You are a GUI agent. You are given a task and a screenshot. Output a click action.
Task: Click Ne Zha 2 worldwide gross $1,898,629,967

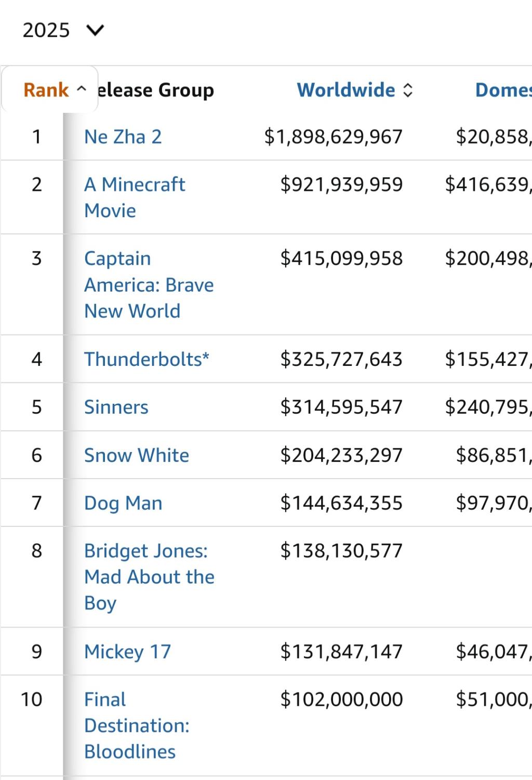[x=334, y=137]
